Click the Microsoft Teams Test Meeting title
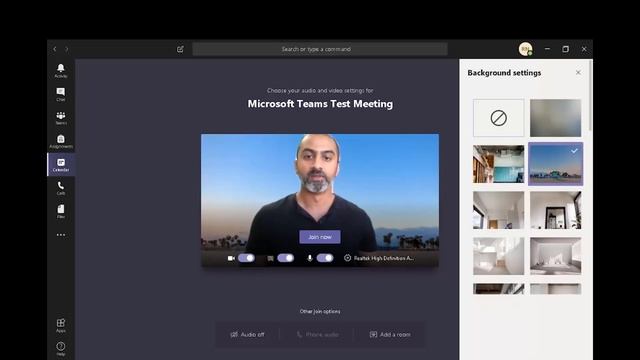Image resolution: width=640 pixels, height=360 pixels. (320, 104)
